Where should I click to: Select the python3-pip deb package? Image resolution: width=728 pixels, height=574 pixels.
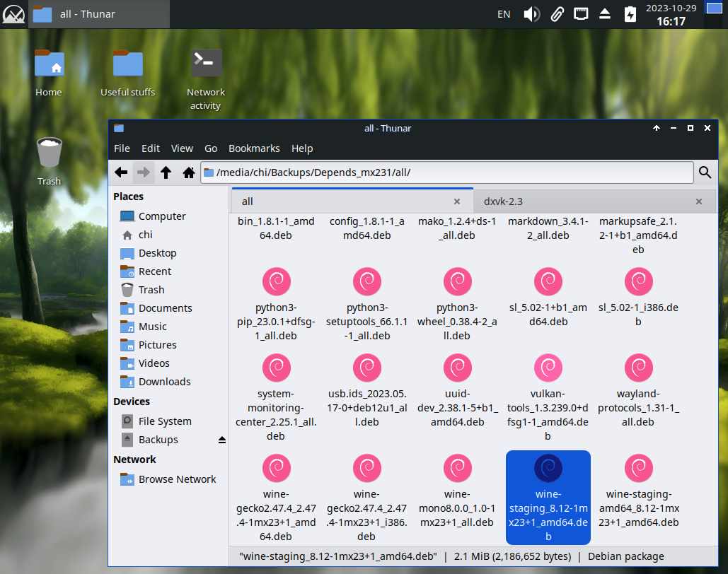[x=275, y=282]
